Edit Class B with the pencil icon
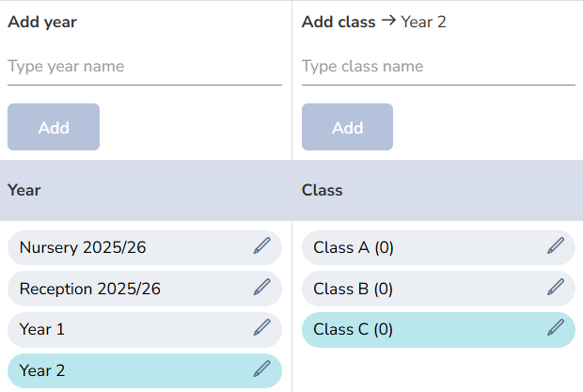This screenshot has height=392, width=583. [x=556, y=288]
